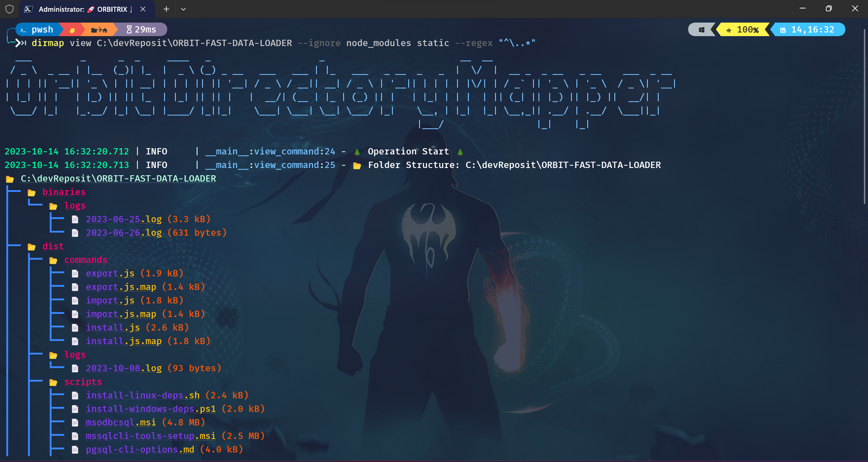Click the 4.8 MB size of msodbcsql.msi
The image size is (868, 462).
click(x=184, y=422)
